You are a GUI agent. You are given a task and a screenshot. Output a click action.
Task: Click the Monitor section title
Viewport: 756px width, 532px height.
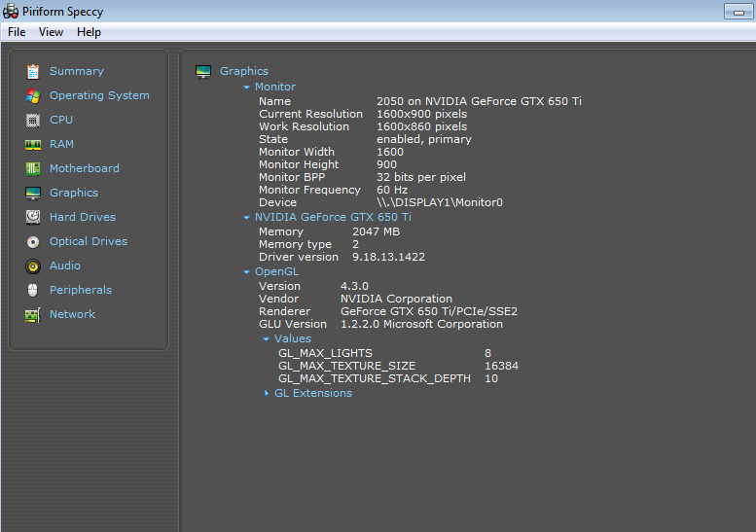click(x=275, y=87)
